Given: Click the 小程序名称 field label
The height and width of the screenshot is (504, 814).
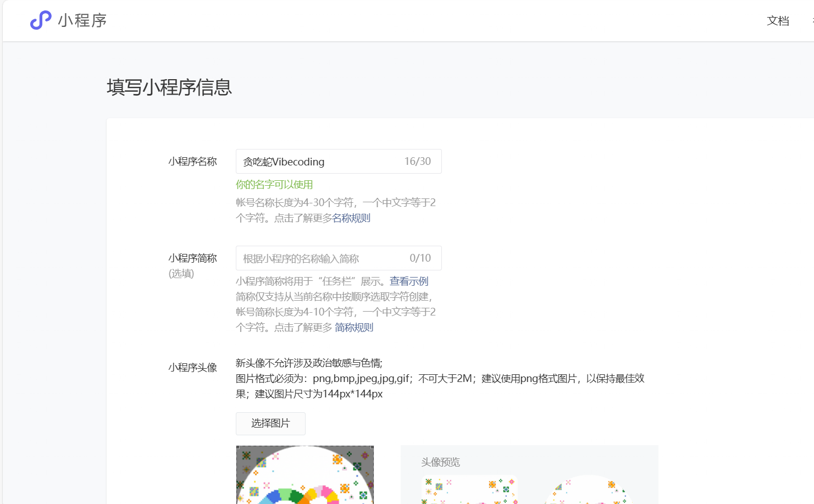Looking at the screenshot, I should point(192,162).
